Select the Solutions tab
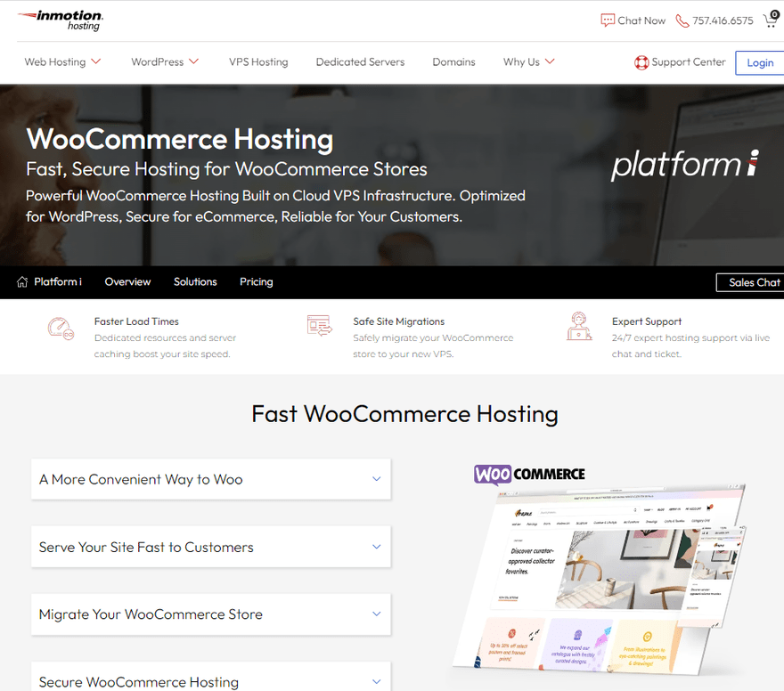The width and height of the screenshot is (784, 691). click(x=195, y=281)
